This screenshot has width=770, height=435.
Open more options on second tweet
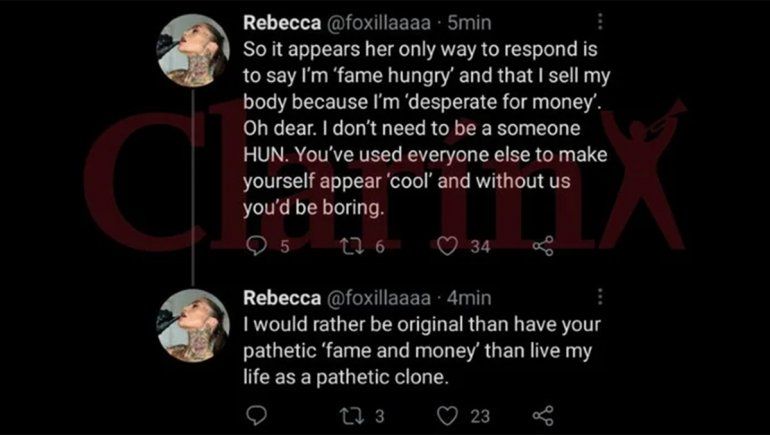coord(599,297)
